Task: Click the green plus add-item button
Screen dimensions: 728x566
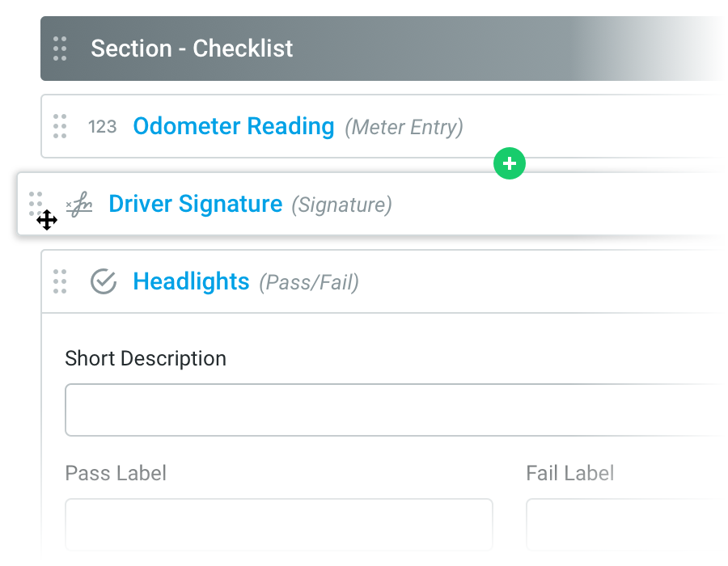Action: click(x=510, y=164)
